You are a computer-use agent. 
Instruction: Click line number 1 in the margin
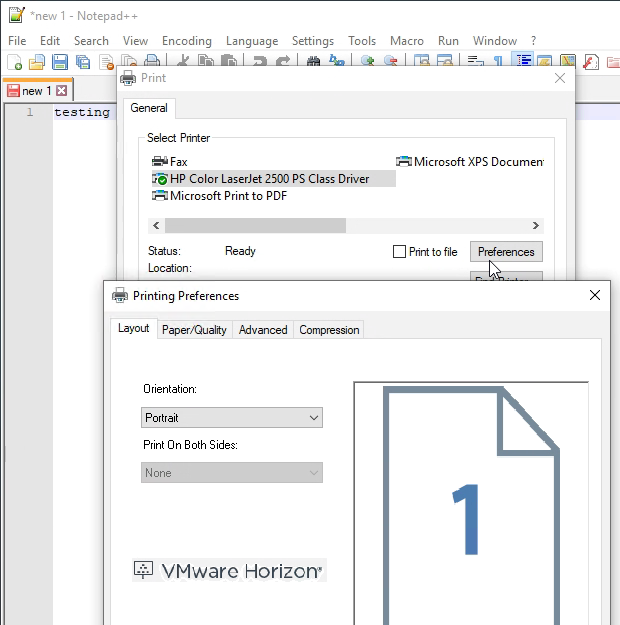click(x=30, y=112)
